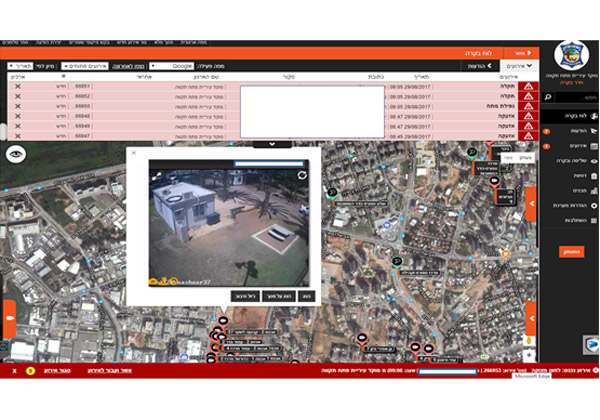The width and height of the screenshot is (600, 420).
Task: Refresh the camera feed in popup
Action: click(x=302, y=174)
